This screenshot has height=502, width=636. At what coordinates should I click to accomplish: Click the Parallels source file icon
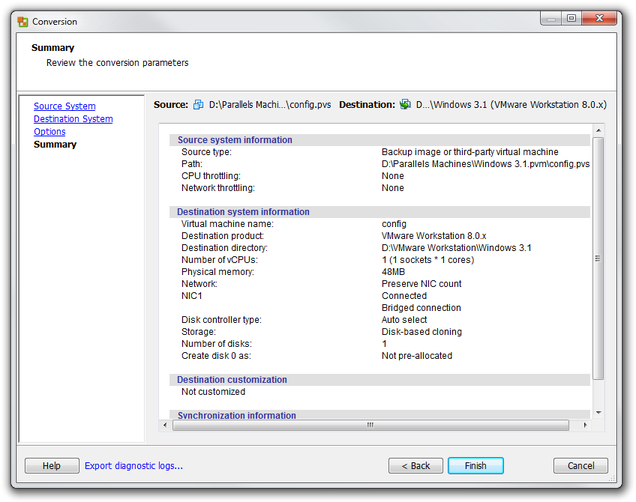click(x=198, y=105)
